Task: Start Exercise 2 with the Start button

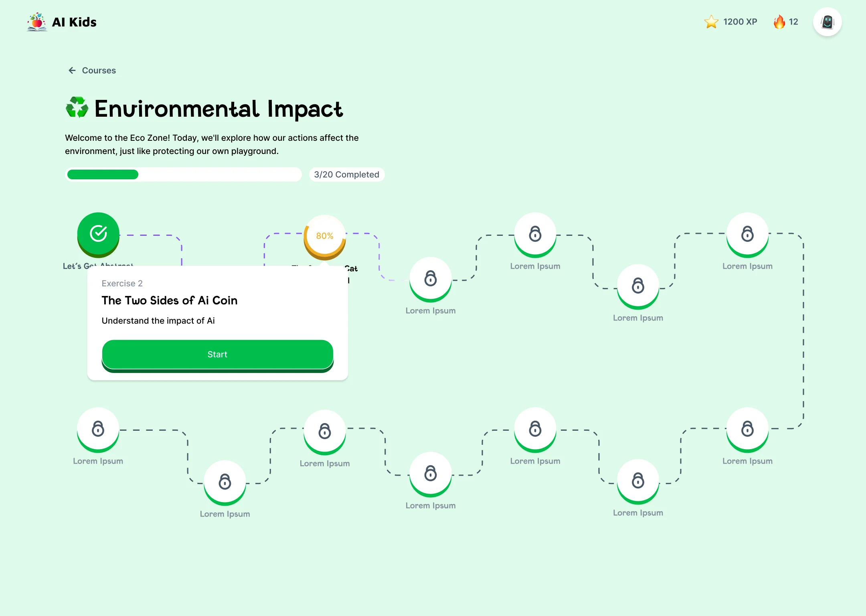Action: click(x=218, y=355)
